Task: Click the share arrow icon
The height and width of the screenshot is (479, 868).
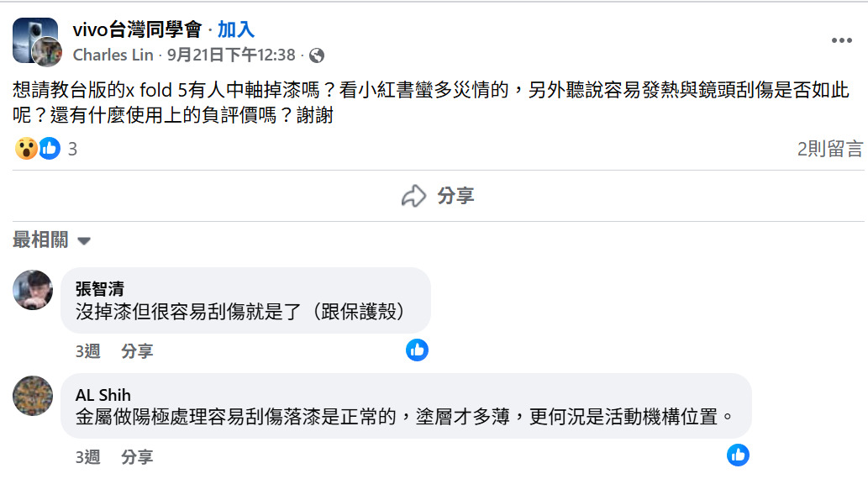Action: click(414, 196)
